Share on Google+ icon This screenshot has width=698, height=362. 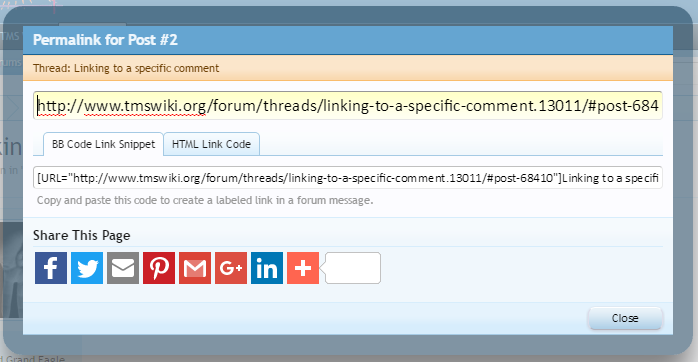[231, 268]
